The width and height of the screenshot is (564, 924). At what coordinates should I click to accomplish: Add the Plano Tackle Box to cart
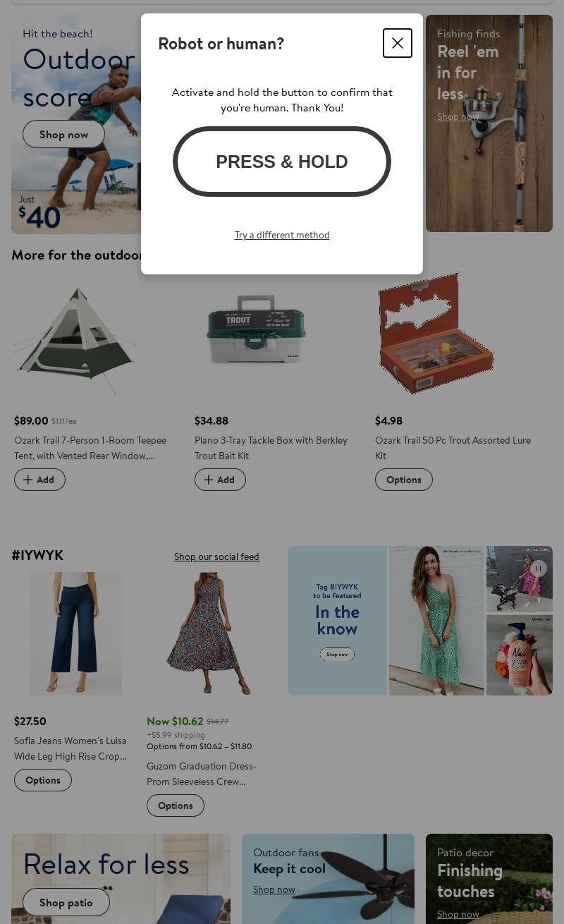220,480
